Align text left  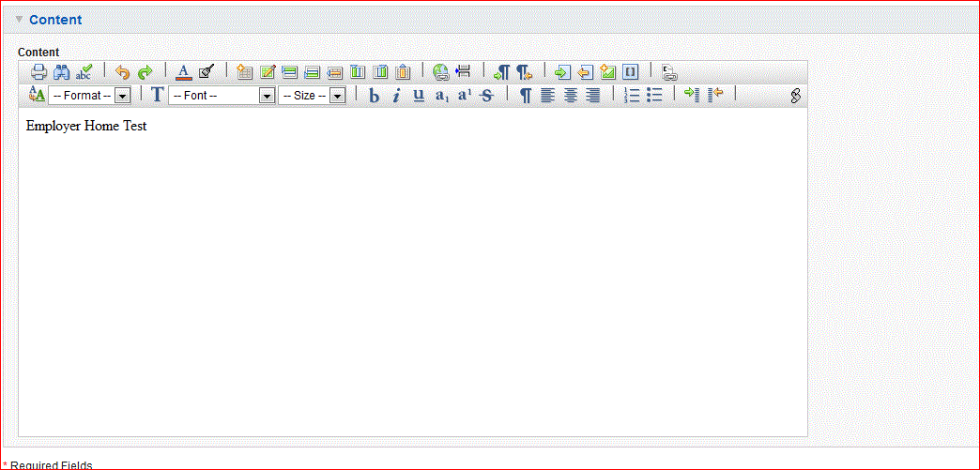[547, 96]
